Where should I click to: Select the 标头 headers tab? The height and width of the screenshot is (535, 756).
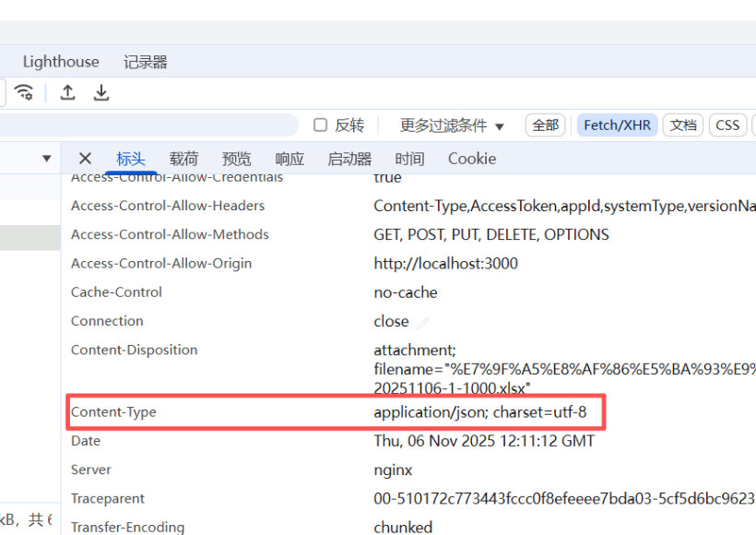tap(131, 159)
